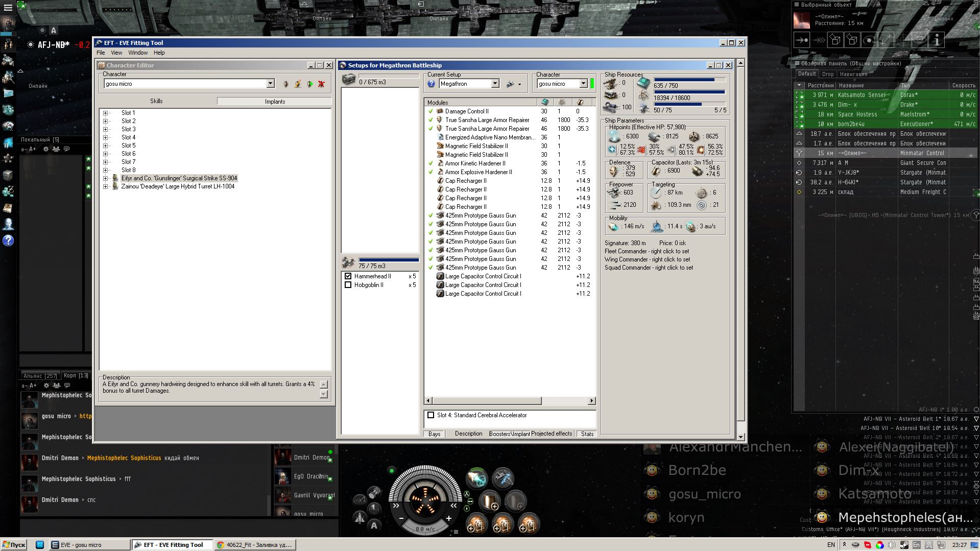This screenshot has height=551, width=980.
Task: Click the green arrow character export icon
Action: coord(309,84)
